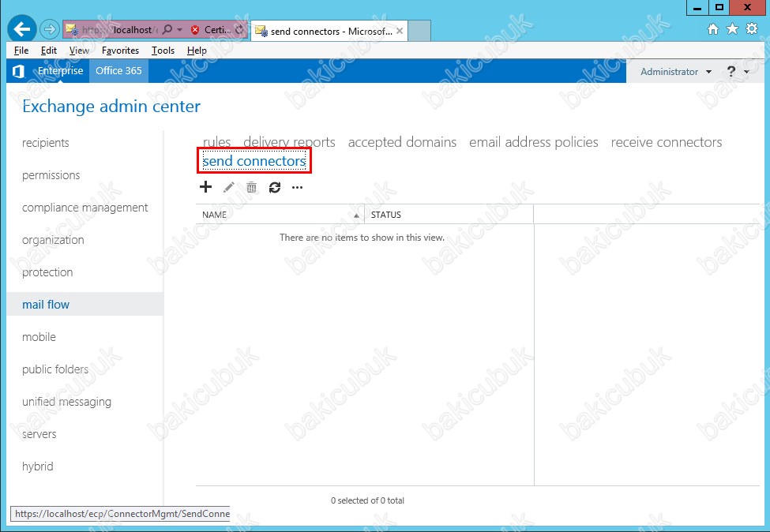Click the delete trash icon
The height and width of the screenshot is (532, 770).
pos(251,187)
